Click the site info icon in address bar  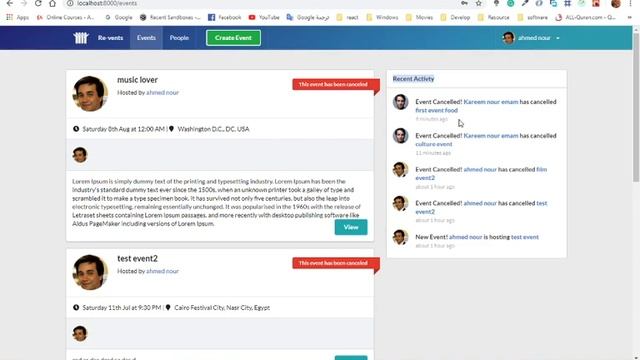click(70, 3)
